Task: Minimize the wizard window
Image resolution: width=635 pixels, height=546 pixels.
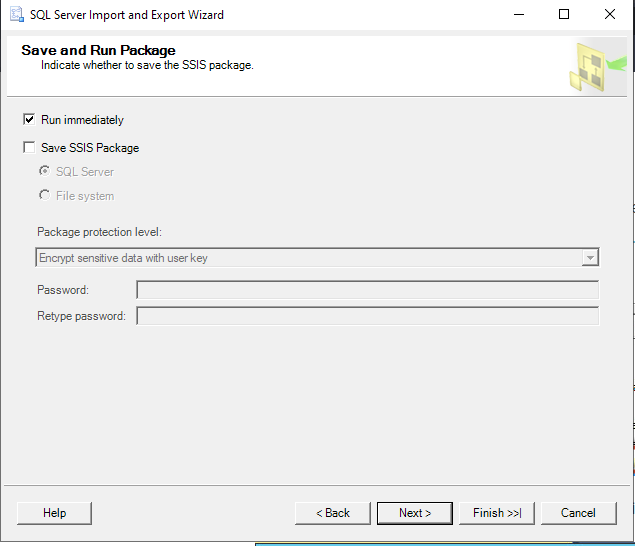Action: click(x=519, y=15)
